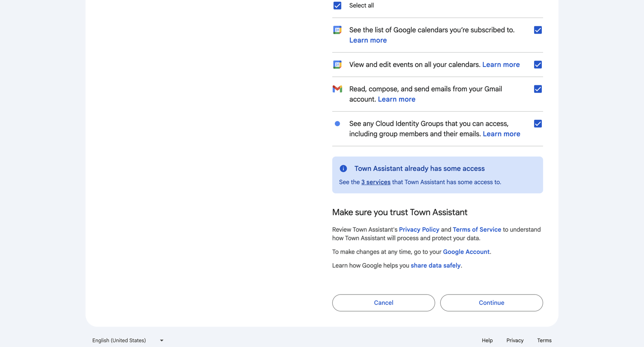Go to the Google Account link

coord(466,252)
